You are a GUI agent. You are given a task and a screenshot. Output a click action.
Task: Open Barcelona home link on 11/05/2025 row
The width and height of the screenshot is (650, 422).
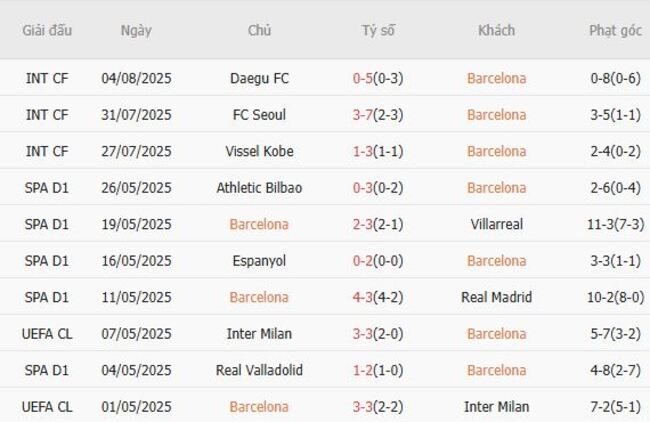tap(259, 297)
